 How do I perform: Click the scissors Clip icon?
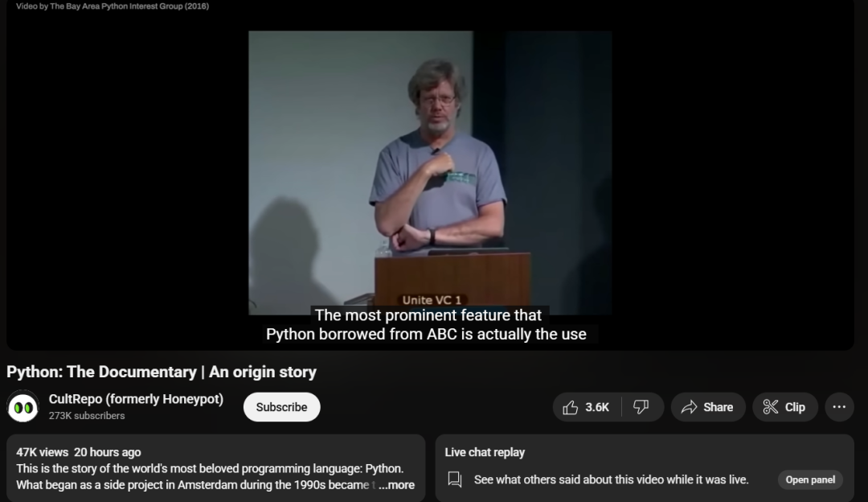[771, 407]
